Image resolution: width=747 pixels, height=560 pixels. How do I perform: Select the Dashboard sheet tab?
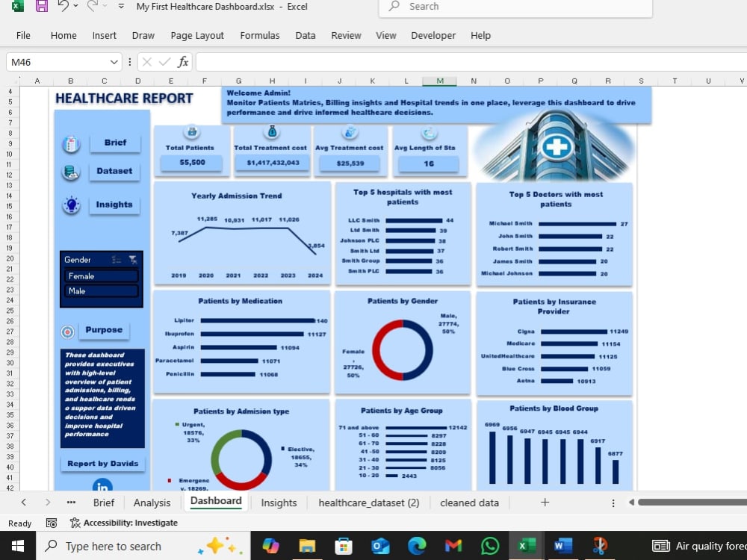coord(216,502)
